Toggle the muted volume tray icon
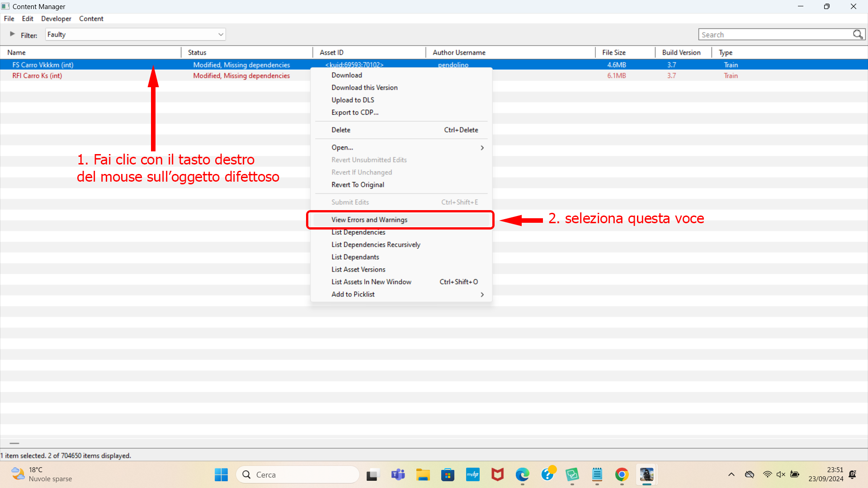 781,474
